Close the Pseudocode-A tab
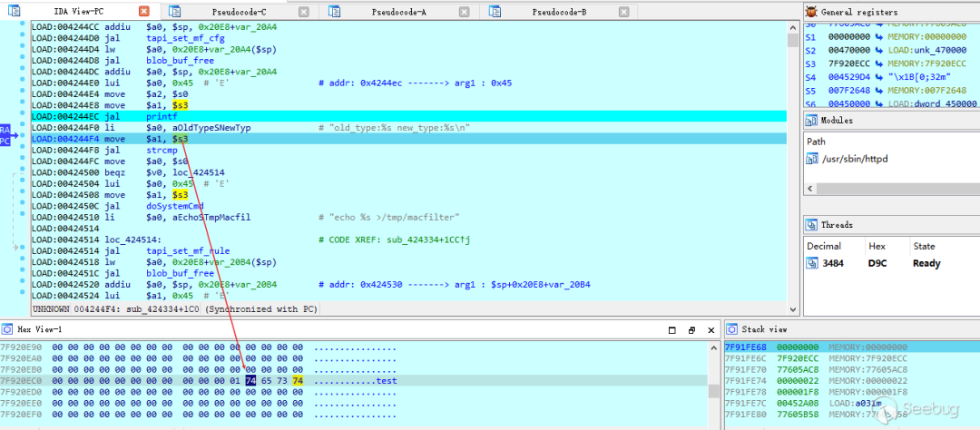The width and height of the screenshot is (980, 430). [x=464, y=11]
